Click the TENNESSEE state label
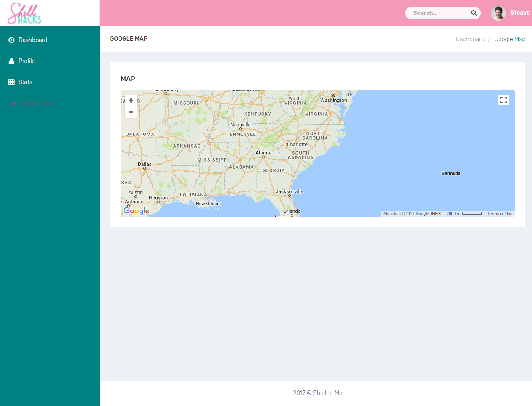The height and width of the screenshot is (406, 532). tap(241, 134)
